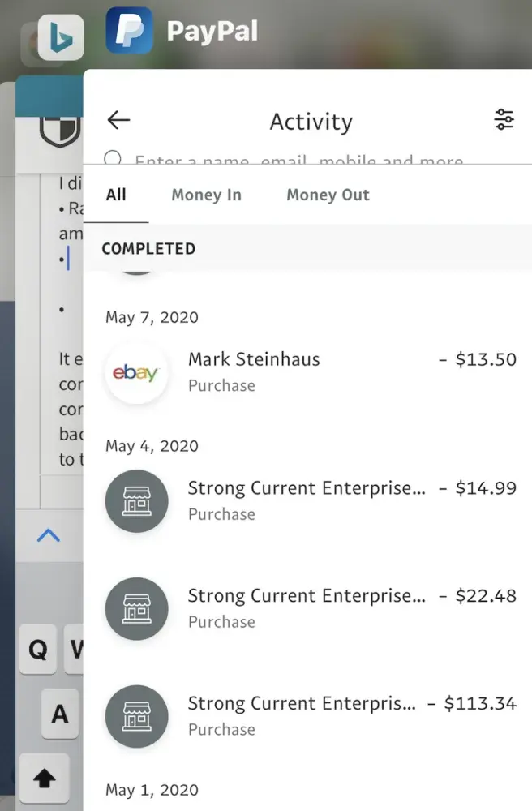Select the All tab

click(x=116, y=195)
